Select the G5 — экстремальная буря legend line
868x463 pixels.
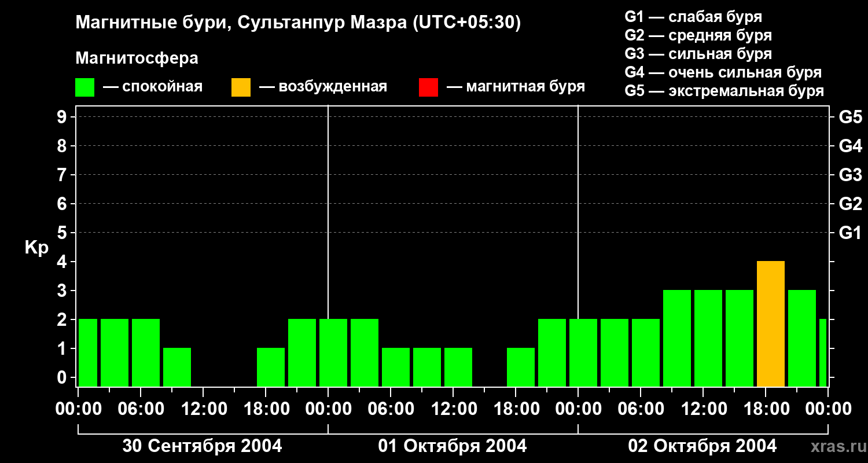click(724, 91)
